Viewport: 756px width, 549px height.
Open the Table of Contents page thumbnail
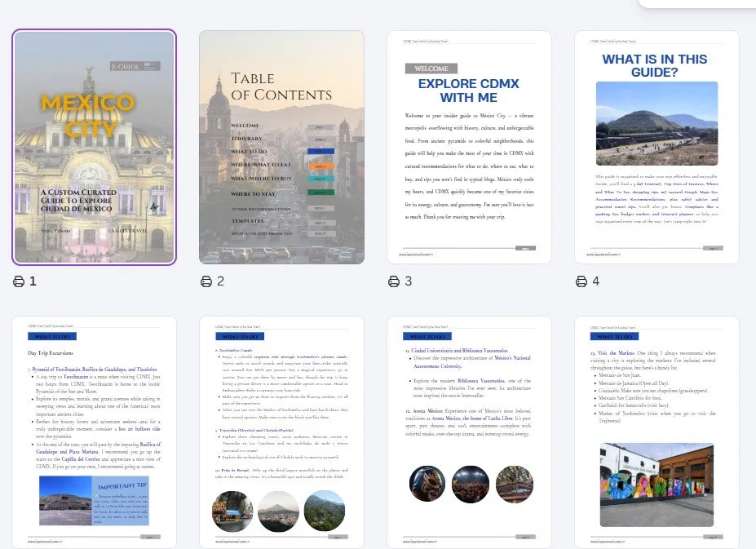point(281,147)
